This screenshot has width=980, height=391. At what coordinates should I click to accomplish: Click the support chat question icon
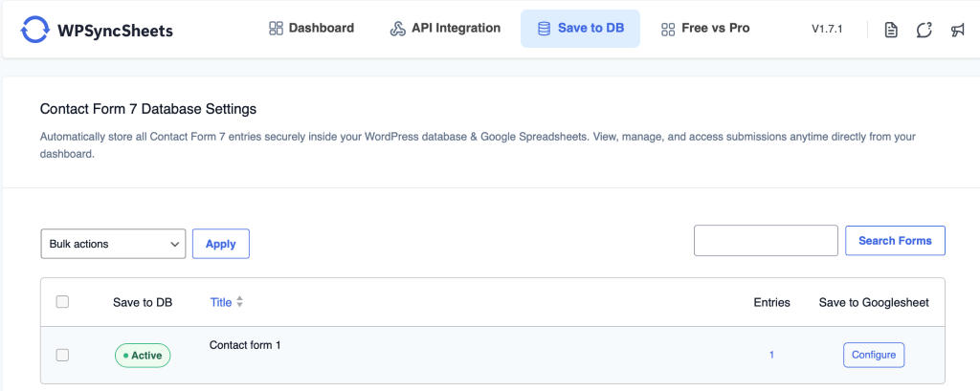pos(924,30)
